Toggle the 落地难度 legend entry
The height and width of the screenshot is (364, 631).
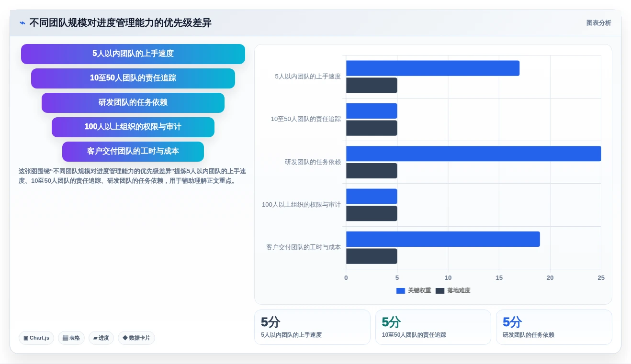pos(453,291)
